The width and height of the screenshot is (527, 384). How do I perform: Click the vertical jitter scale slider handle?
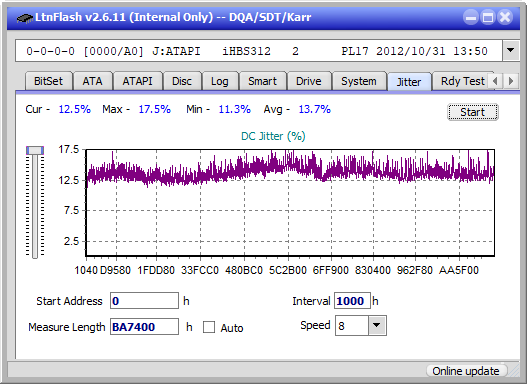(35, 150)
